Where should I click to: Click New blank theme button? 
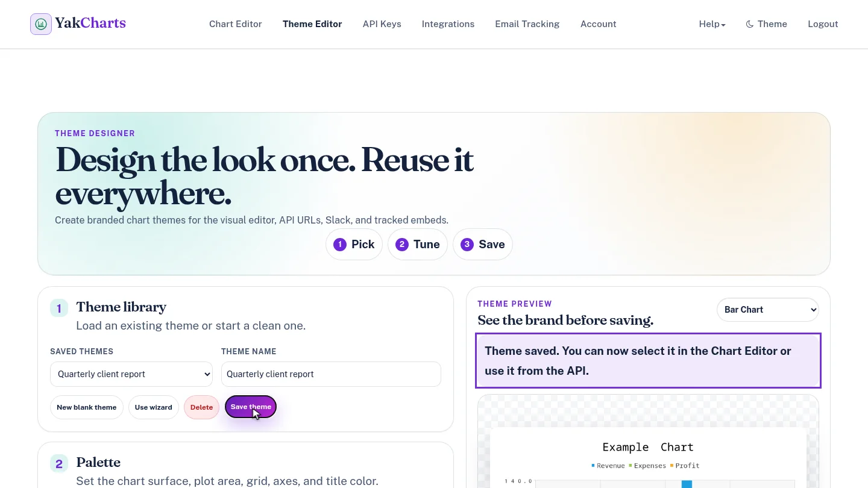87,407
